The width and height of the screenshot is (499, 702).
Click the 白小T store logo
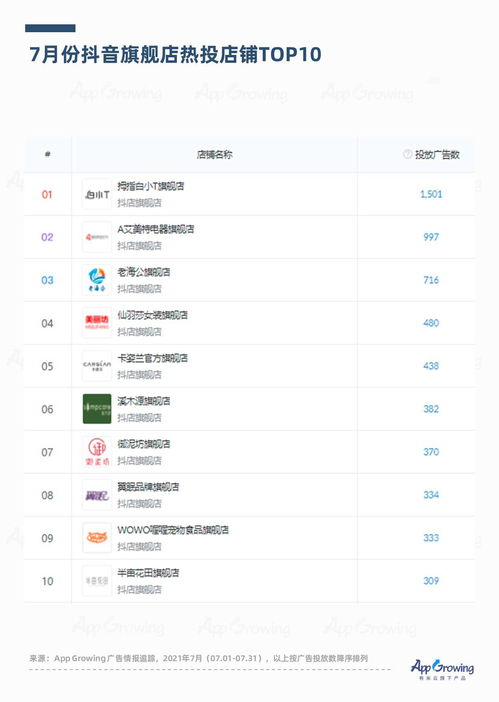point(97,194)
